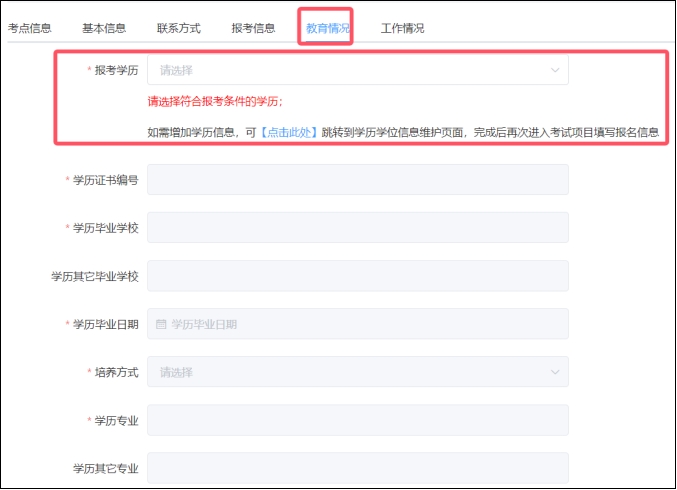This screenshot has height=490, width=677.
Task: Click into the 学历毕业学校 text box
Action: (357, 228)
